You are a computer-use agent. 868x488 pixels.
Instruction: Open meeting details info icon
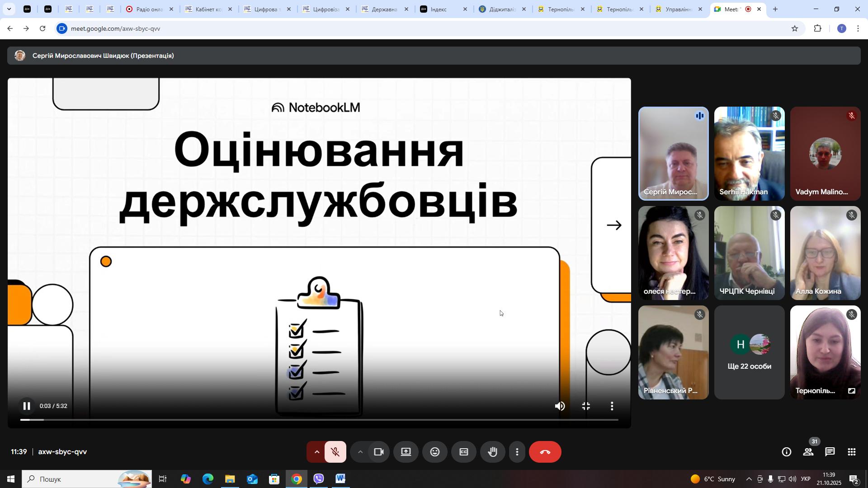pyautogui.click(x=786, y=452)
